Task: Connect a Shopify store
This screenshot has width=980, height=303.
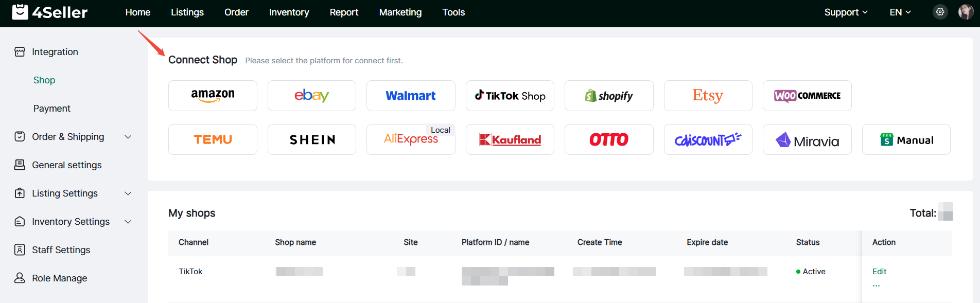Action: click(x=609, y=96)
